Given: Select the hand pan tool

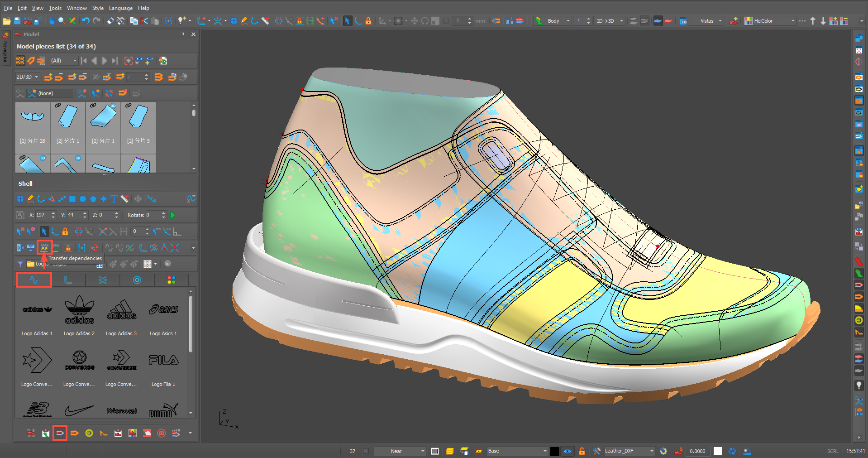Looking at the screenshot, I should (52, 21).
